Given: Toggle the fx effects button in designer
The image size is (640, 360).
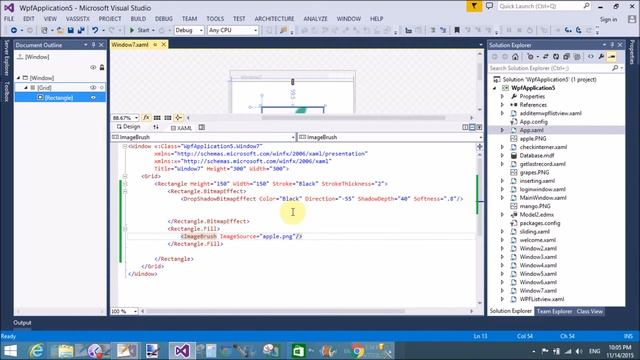Looking at the screenshot, I should click(146, 118).
